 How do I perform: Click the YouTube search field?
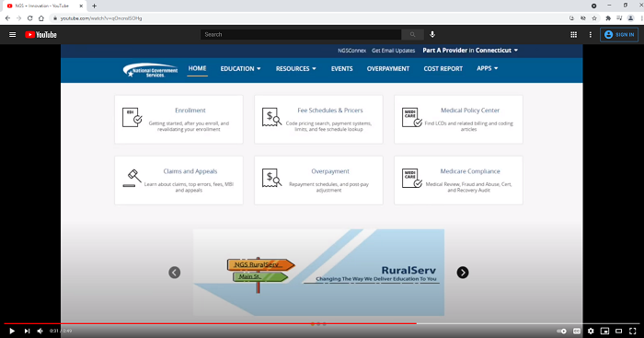(301, 35)
